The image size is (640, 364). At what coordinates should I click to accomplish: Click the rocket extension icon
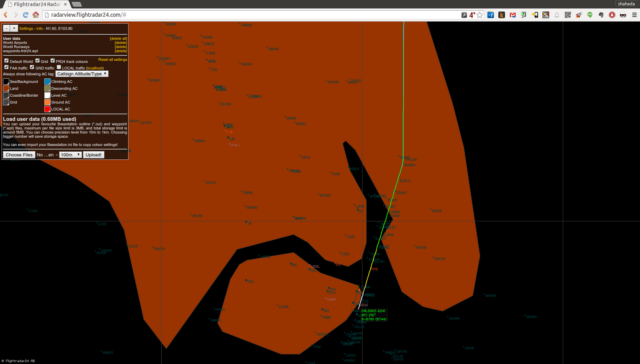(579, 15)
